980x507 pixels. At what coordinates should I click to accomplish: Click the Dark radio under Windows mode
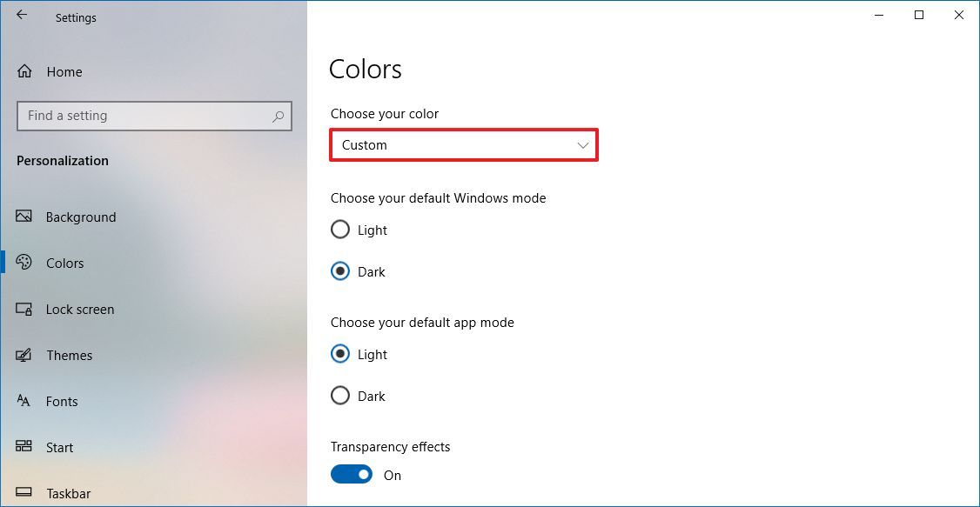coord(340,271)
